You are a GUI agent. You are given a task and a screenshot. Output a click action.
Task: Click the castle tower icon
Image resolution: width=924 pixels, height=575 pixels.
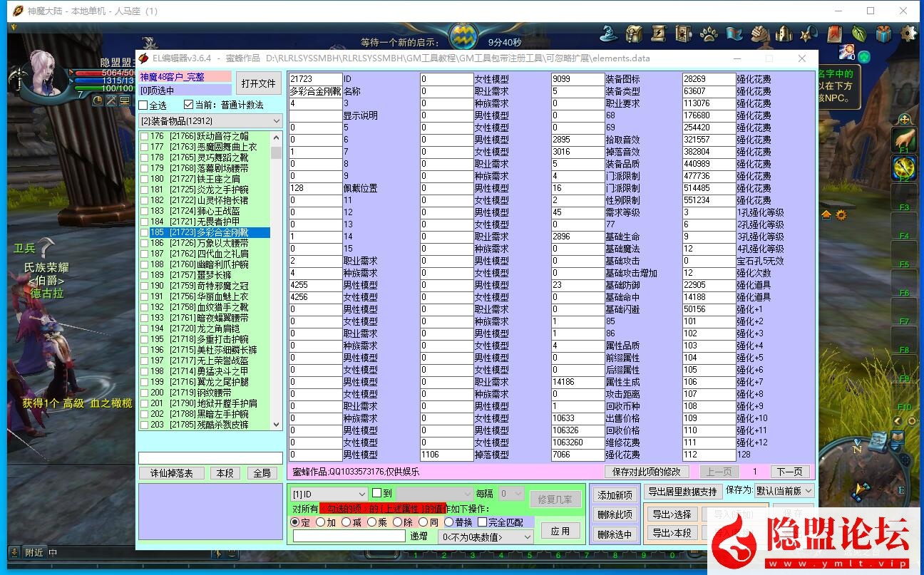click(x=784, y=33)
